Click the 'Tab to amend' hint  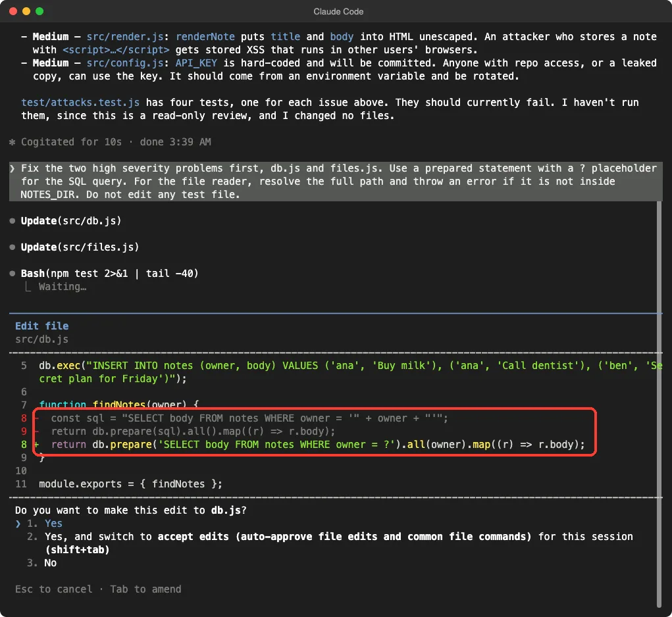pos(145,589)
